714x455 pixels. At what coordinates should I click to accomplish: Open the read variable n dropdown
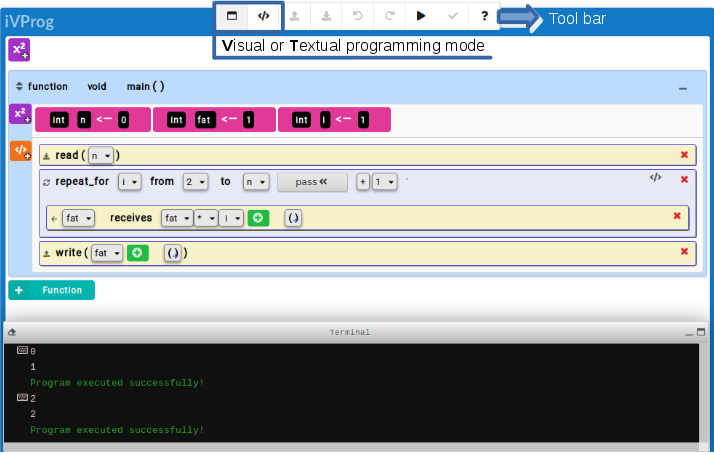[101, 156]
